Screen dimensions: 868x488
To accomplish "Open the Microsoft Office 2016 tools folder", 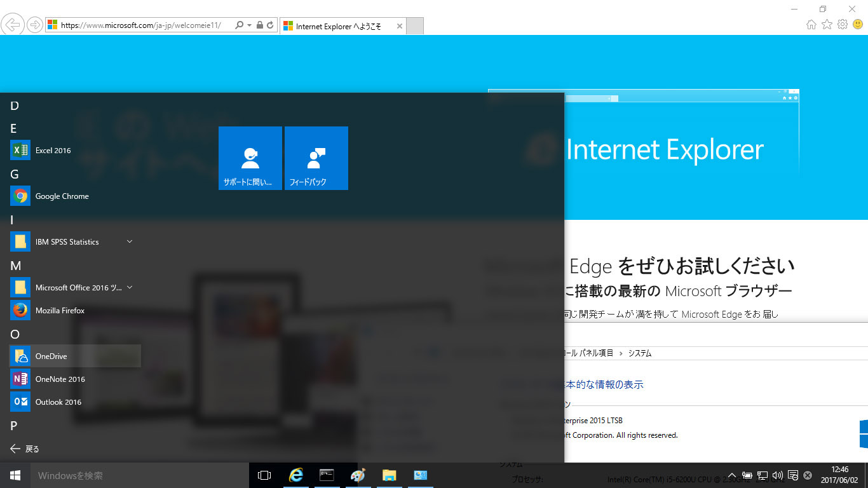I will (76, 288).
